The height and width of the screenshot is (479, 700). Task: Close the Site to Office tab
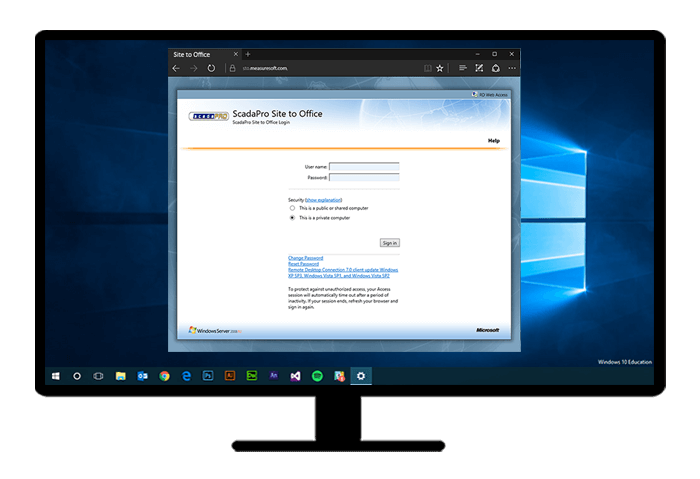click(236, 54)
